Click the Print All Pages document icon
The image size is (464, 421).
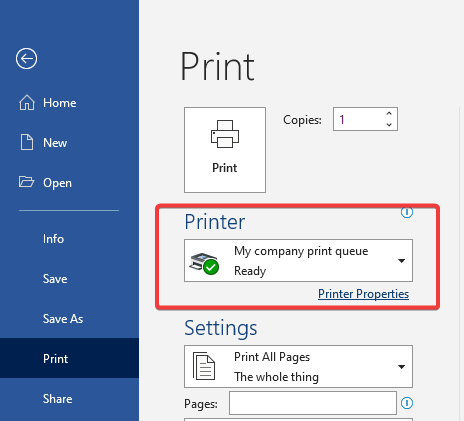point(204,366)
